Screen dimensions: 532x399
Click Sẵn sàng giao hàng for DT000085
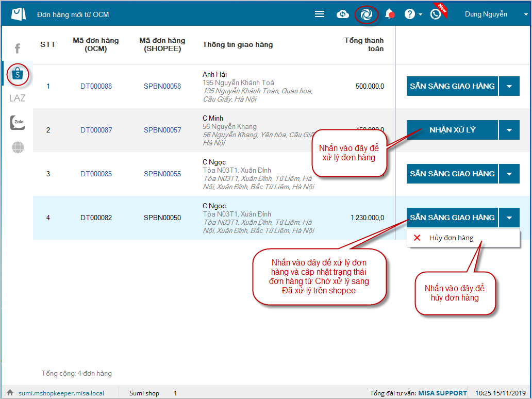[452, 174]
